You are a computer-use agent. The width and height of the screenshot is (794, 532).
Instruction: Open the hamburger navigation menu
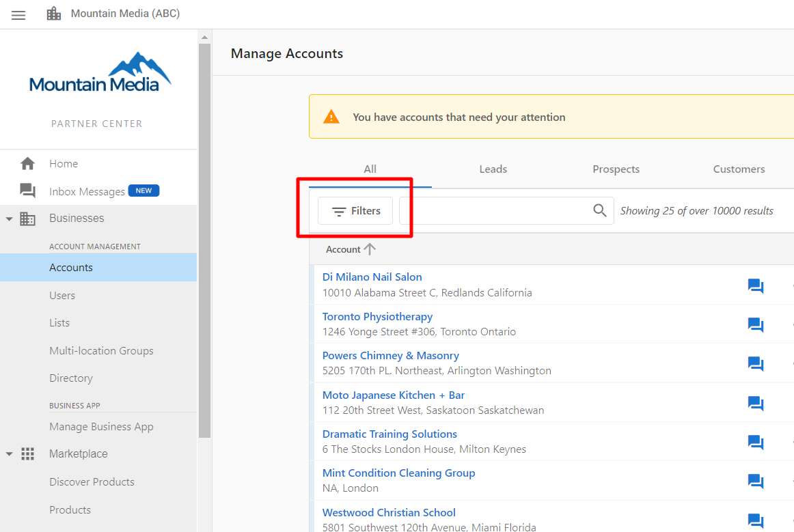[18, 14]
